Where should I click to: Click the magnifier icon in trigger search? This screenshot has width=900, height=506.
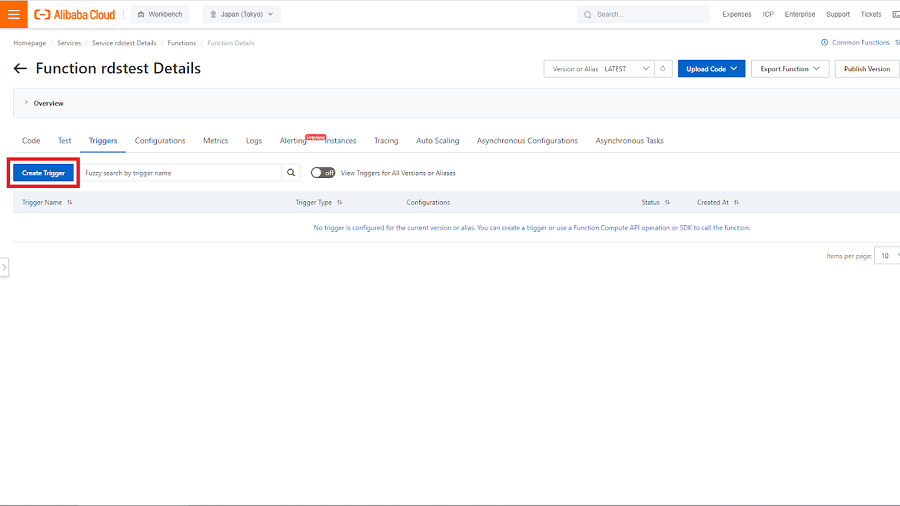pos(291,173)
